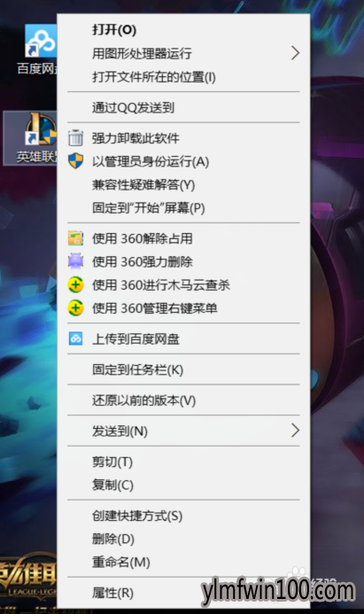Click the 360解除占用 folder icon
This screenshot has height=614, width=364.
75,238
